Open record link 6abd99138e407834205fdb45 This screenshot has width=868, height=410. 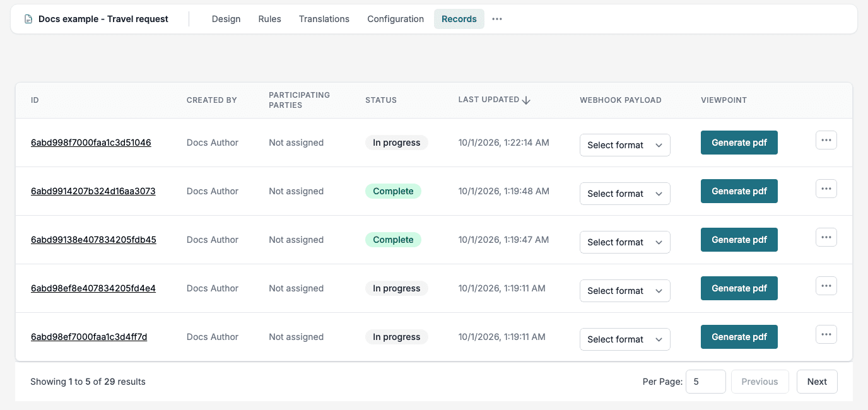click(93, 240)
